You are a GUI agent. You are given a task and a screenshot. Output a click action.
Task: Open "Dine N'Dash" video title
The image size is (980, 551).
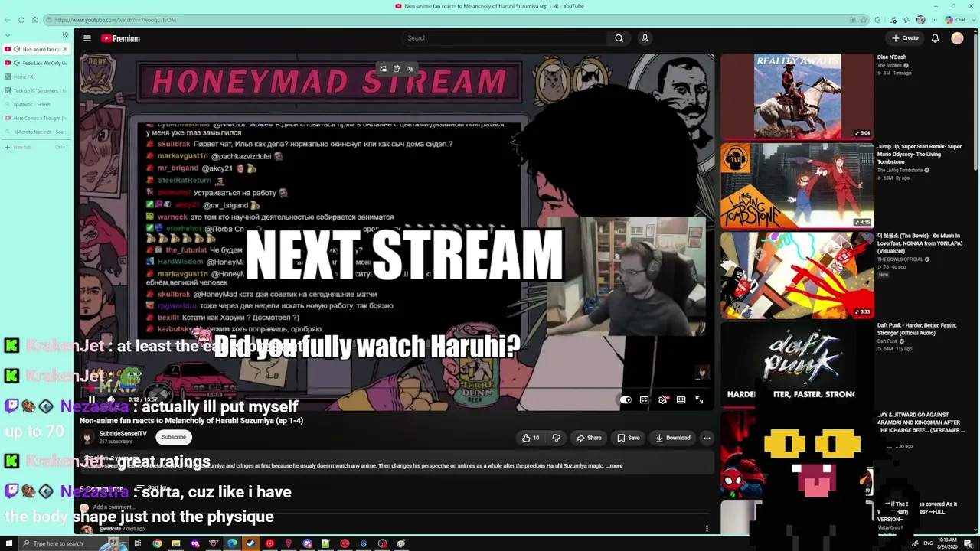point(892,57)
